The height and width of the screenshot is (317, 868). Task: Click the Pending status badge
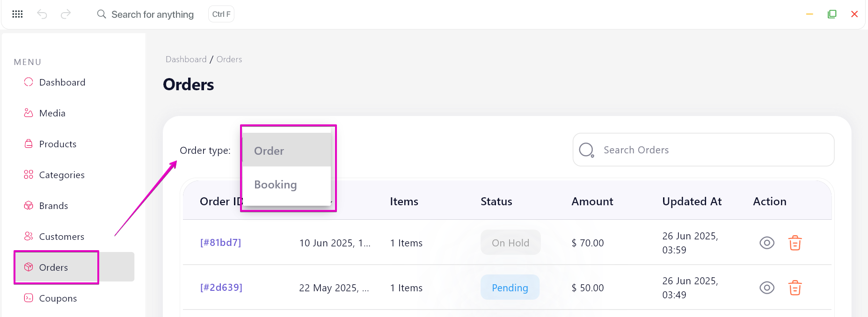[x=510, y=288]
